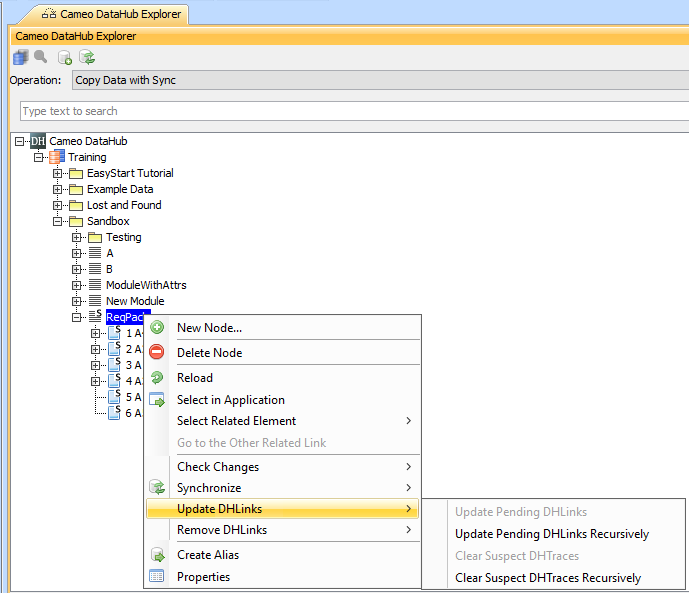Click the Create Alias icon
689x593 pixels.
tap(157, 555)
